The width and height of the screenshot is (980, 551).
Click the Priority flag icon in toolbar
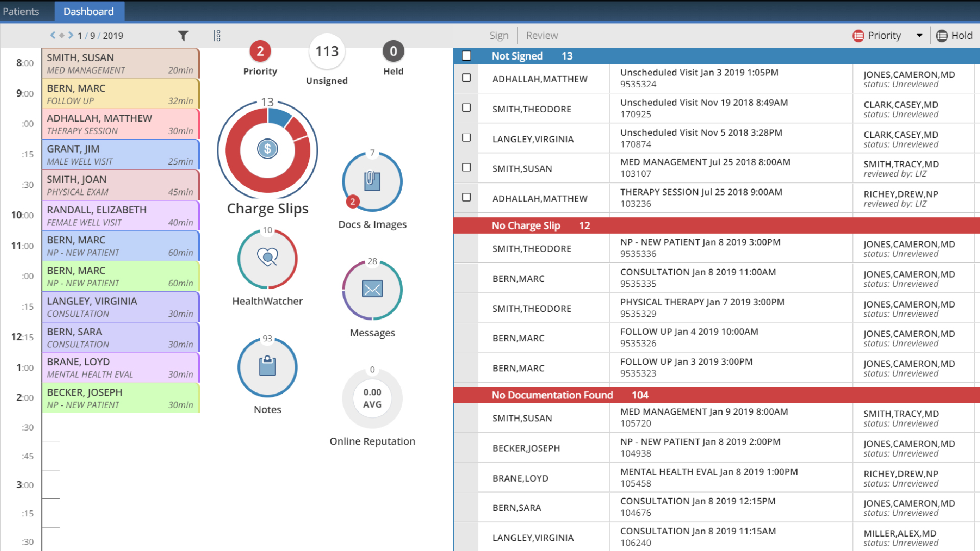click(x=860, y=35)
